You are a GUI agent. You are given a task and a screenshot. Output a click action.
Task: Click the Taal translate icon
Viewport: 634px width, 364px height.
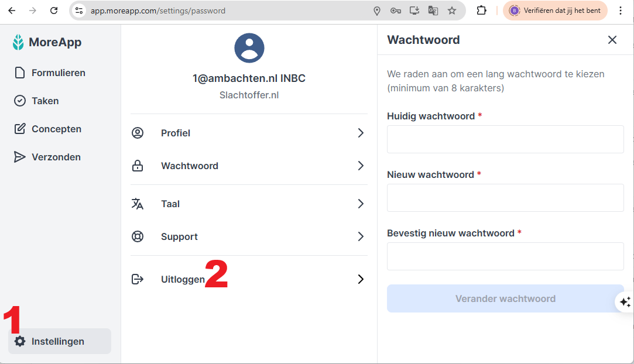[x=138, y=204]
